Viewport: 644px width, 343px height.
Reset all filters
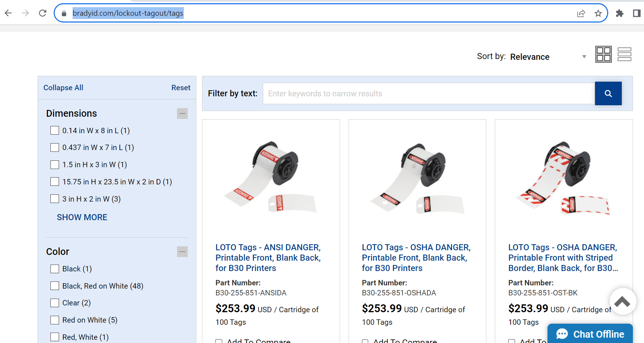(x=181, y=88)
